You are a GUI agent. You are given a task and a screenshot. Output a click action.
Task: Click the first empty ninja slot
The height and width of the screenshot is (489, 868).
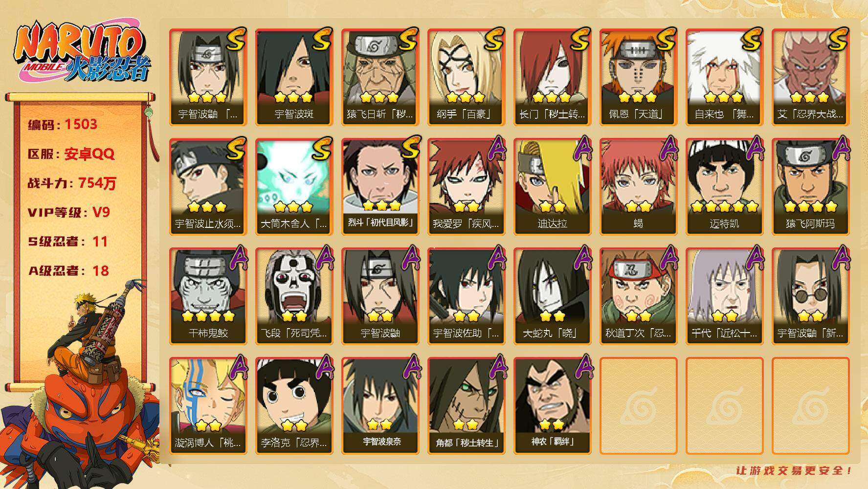pyautogui.click(x=638, y=405)
